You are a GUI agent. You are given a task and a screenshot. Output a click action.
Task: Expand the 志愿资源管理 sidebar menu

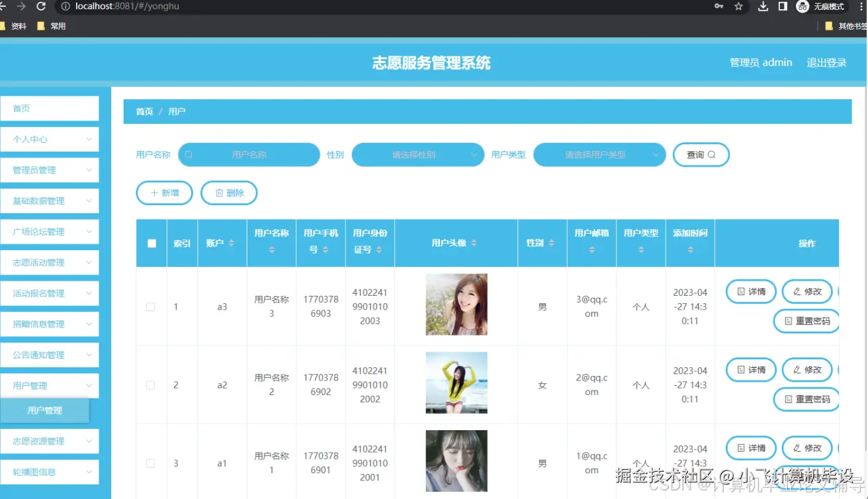click(50, 441)
